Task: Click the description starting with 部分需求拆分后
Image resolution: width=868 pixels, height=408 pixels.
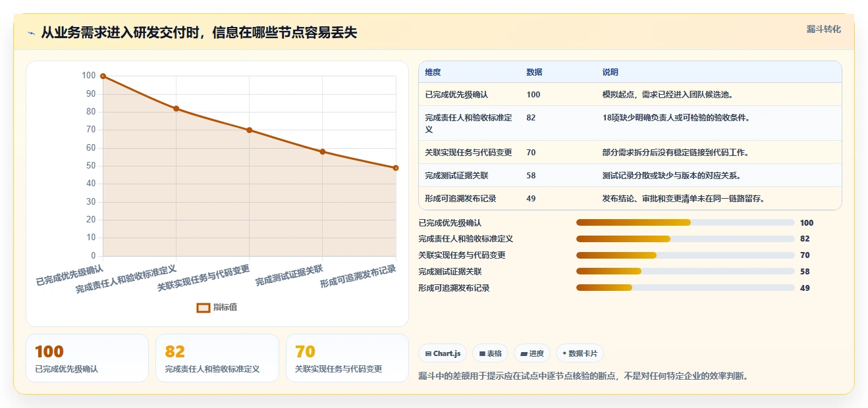Action: pyautogui.click(x=676, y=153)
